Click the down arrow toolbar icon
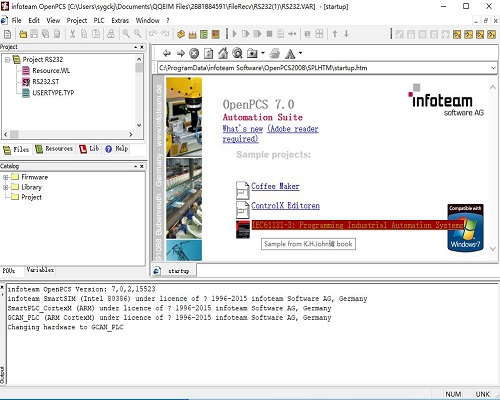The image size is (500, 400). tap(347, 34)
